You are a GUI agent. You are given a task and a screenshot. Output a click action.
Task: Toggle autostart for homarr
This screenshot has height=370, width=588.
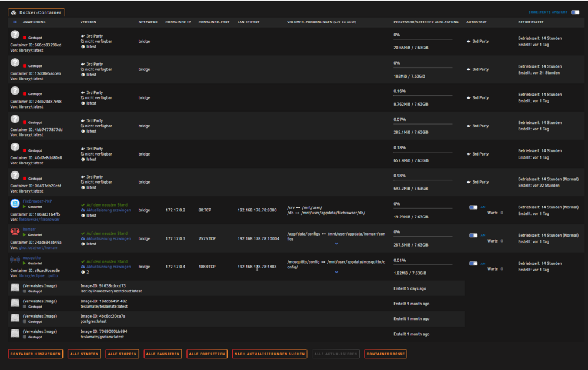point(473,235)
